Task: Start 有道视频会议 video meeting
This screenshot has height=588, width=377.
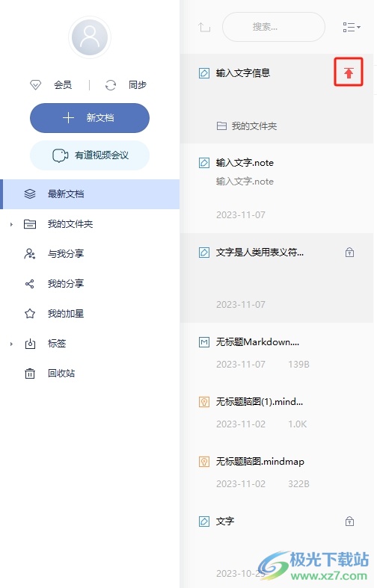Action: [90, 155]
